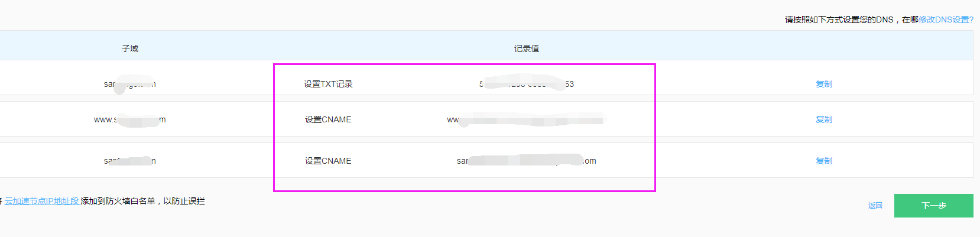Click the 添加到防火墙白名单 notice text
Image resolution: width=980 pixels, height=237 pixels.
142,201
